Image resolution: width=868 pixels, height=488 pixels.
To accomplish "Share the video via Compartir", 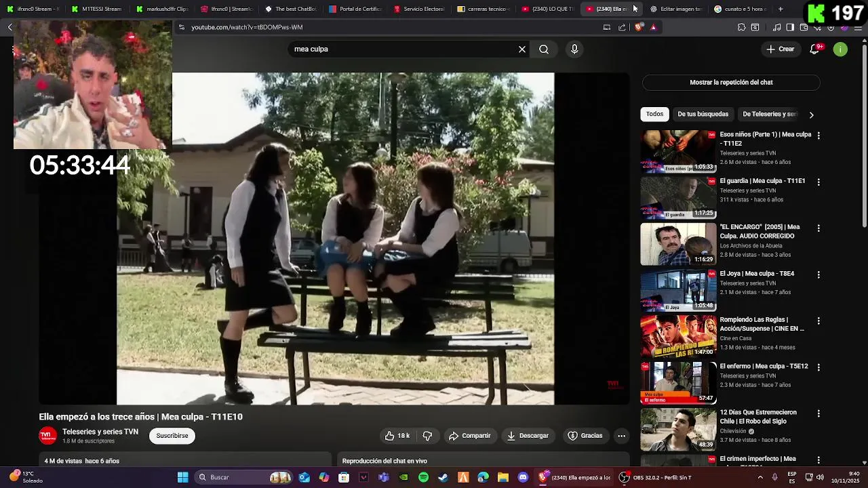I will (x=469, y=436).
